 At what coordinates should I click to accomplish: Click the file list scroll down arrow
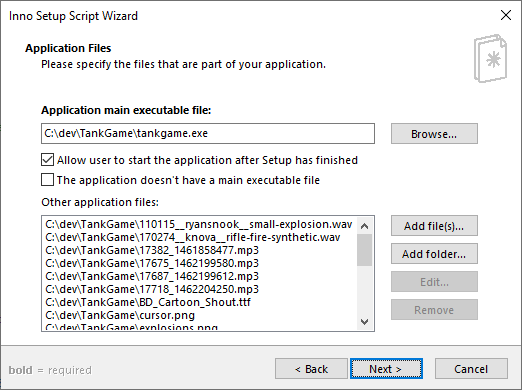[364, 321]
